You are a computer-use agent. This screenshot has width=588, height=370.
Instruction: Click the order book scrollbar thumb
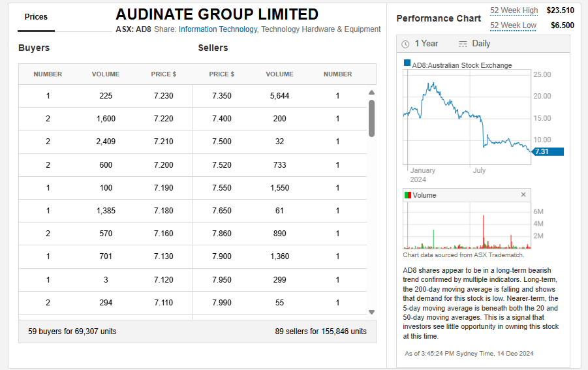click(371, 118)
